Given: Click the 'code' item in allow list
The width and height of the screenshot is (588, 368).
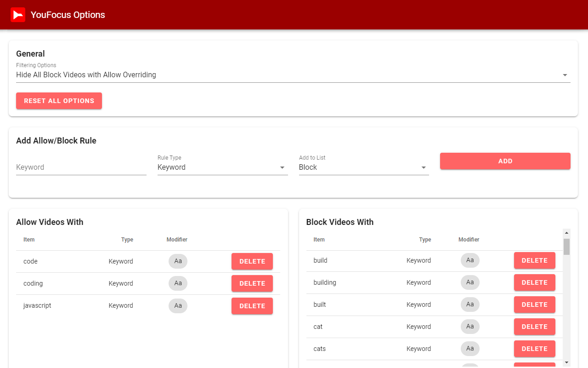Looking at the screenshot, I should [30, 261].
